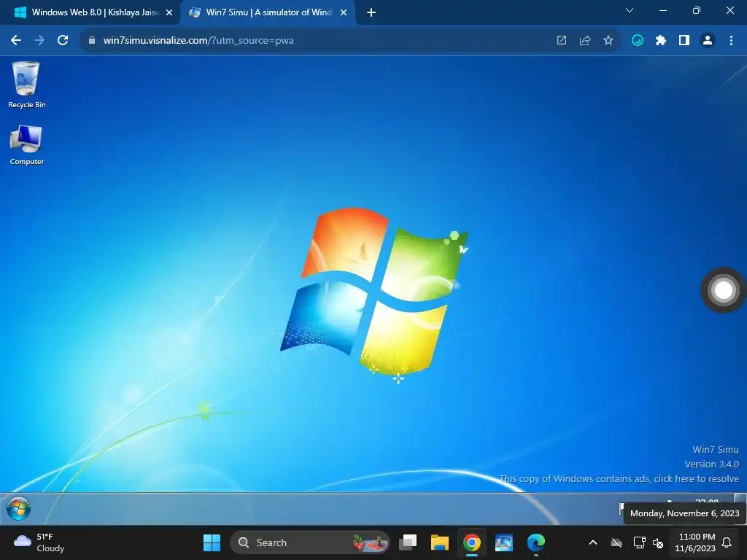Image resolution: width=747 pixels, height=560 pixels.
Task: Switch to Windows Web 8.0 tab
Action: 90,12
